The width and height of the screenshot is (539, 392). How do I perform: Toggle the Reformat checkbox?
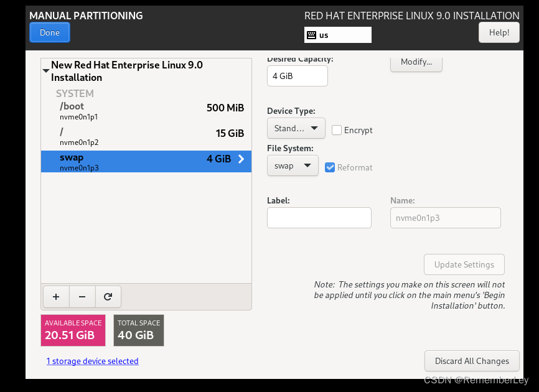point(330,167)
